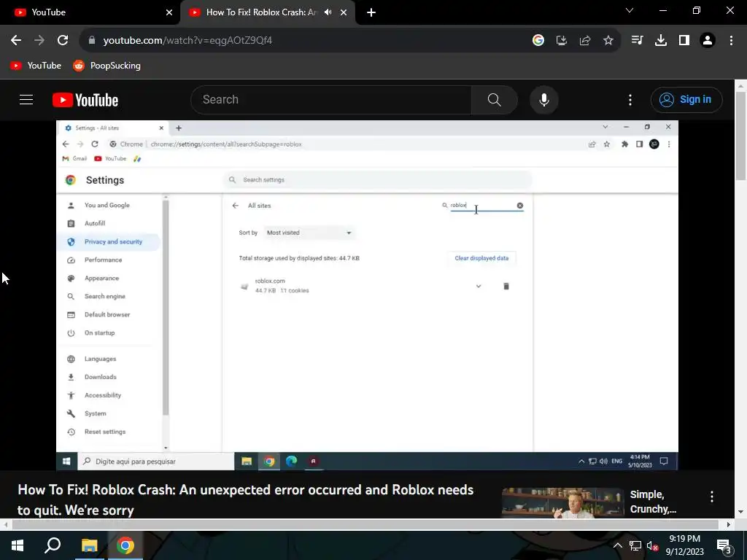Viewport: 747px width, 560px height.
Task: Click Reset settings in the video sidebar
Action: pyautogui.click(x=105, y=432)
